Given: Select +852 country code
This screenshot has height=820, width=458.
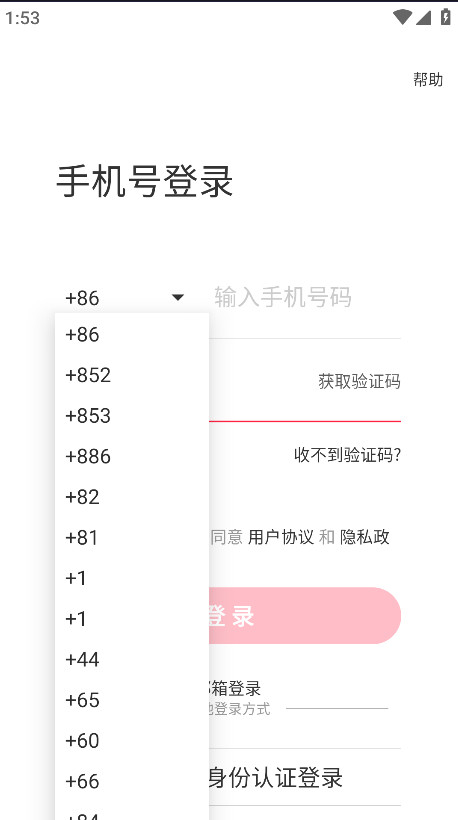Looking at the screenshot, I should (x=132, y=375).
